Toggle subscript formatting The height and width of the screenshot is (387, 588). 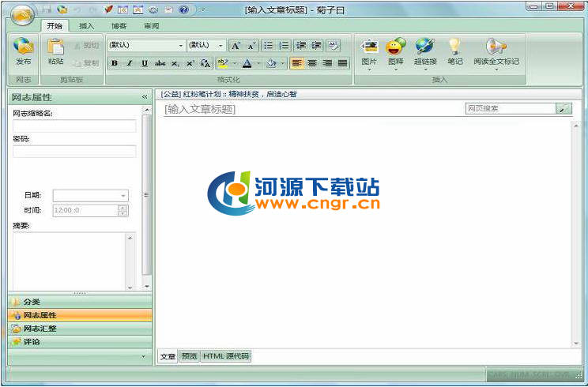[x=175, y=63]
